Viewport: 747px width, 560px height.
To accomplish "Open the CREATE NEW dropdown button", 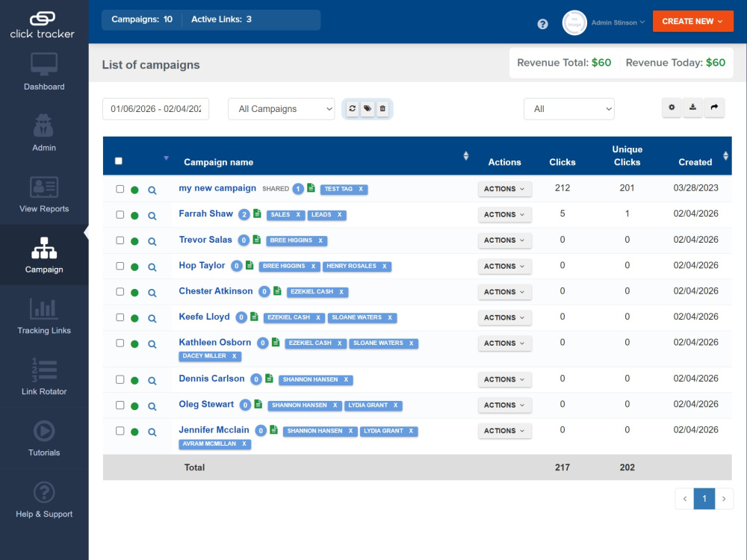I will point(692,22).
